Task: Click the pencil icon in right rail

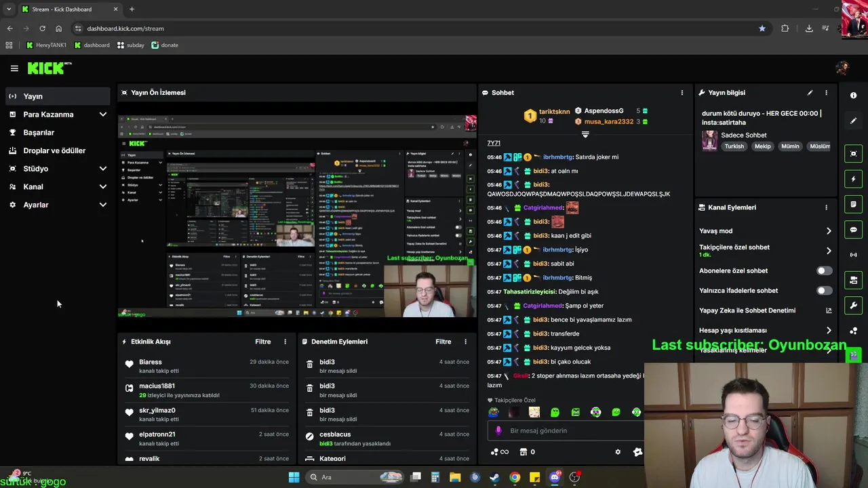Action: point(853,121)
